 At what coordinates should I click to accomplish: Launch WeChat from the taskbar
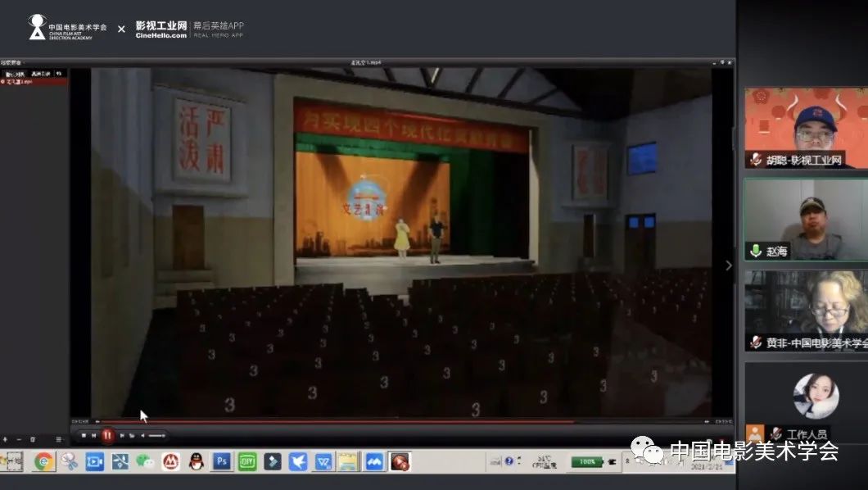point(145,461)
